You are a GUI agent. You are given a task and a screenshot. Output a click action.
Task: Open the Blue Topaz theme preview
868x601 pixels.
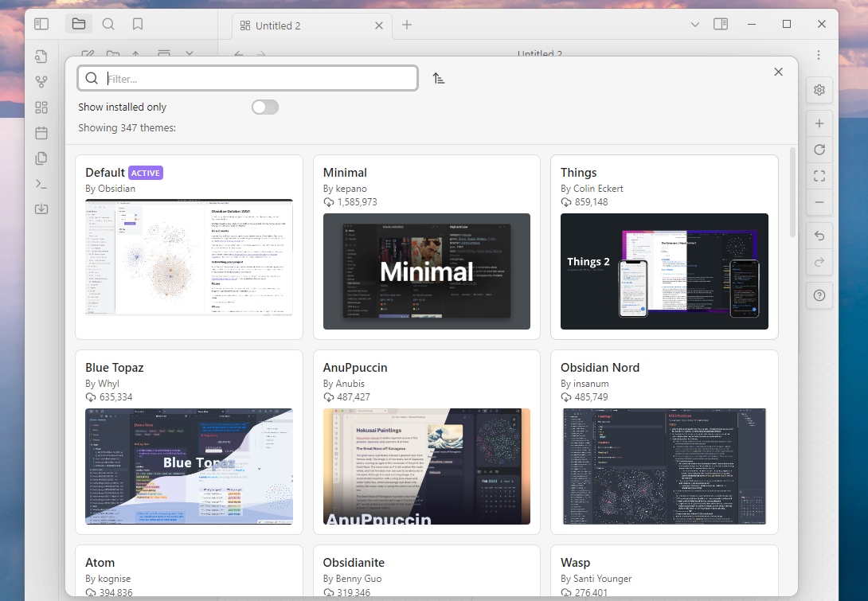click(x=189, y=466)
